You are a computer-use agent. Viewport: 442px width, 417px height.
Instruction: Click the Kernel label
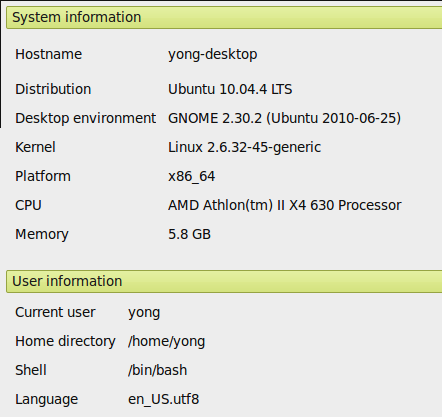(x=35, y=147)
